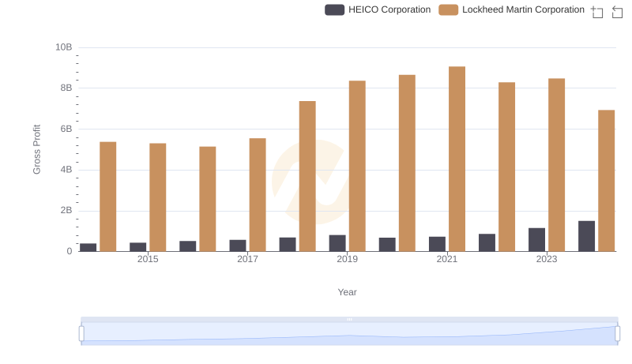Click the 2019 x-axis label
This screenshot has height=364, width=632.
pos(347,259)
